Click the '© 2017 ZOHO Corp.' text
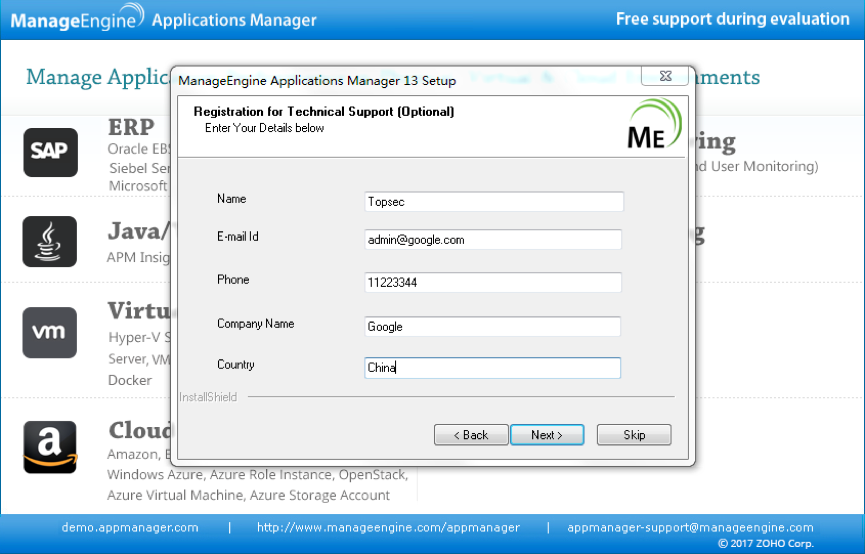865x554 pixels. point(766,544)
